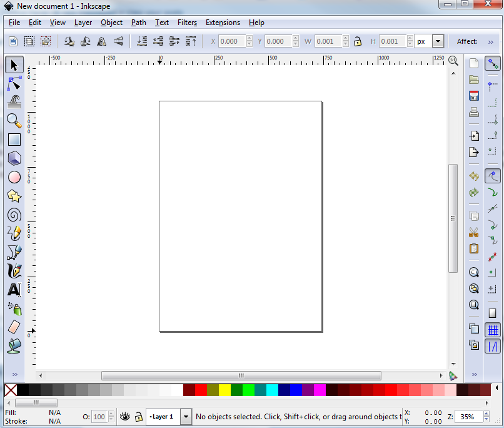Click the Raise selection to top button
Viewport: 504px width, 428px height.
[191, 41]
